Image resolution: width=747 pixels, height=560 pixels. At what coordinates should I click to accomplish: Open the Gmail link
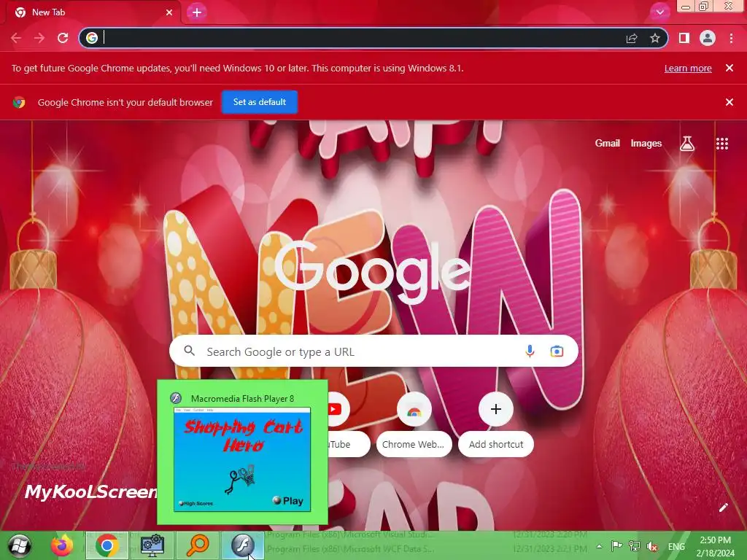608,144
